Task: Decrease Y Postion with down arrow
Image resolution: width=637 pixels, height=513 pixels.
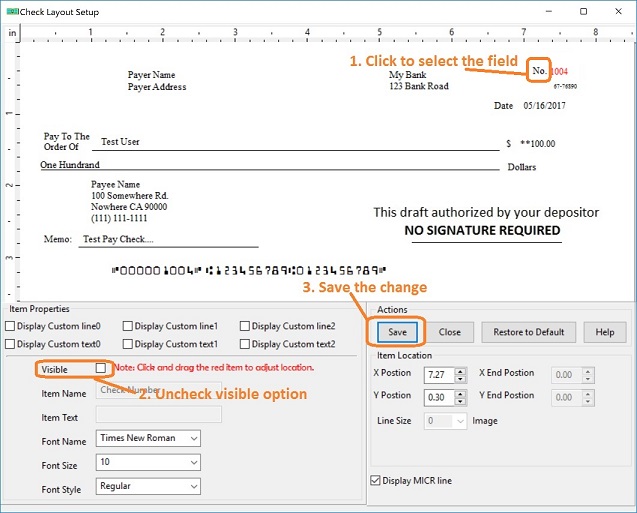Action: point(460,401)
